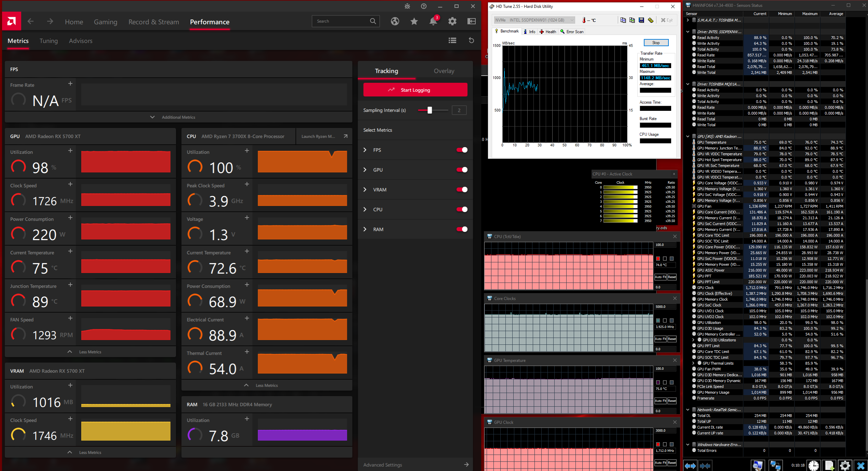This screenshot has height=471, width=868.
Task: Click Start Logging button
Action: 415,90
